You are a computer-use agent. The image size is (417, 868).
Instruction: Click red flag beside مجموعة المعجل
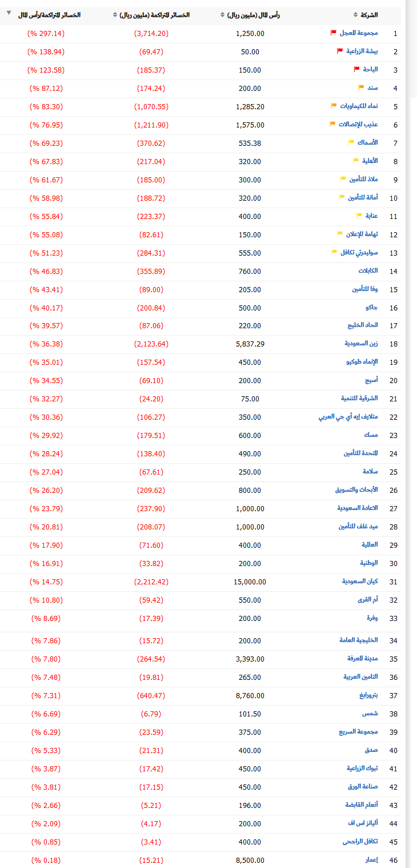(334, 33)
